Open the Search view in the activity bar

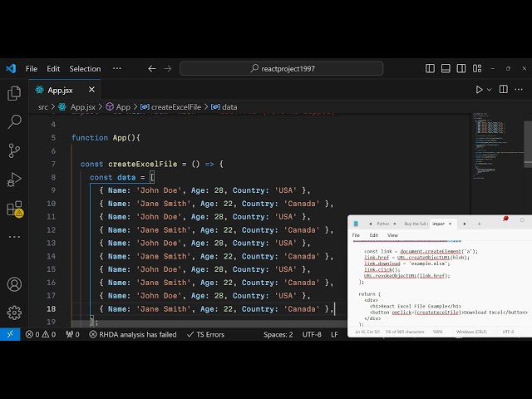click(x=14, y=122)
